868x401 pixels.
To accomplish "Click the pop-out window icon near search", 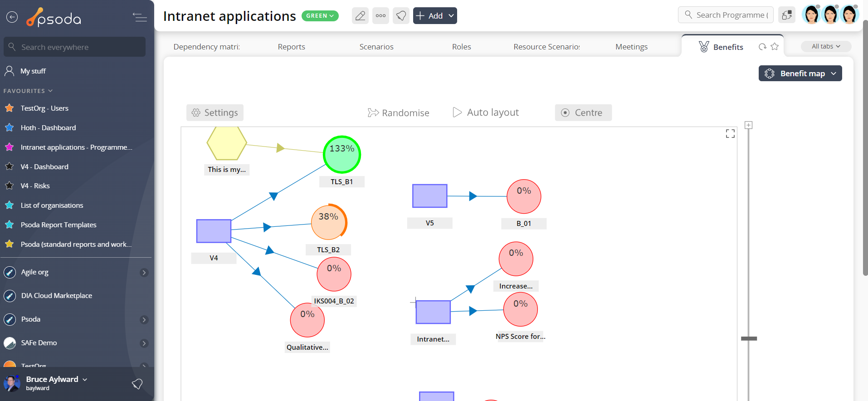I will click(787, 15).
